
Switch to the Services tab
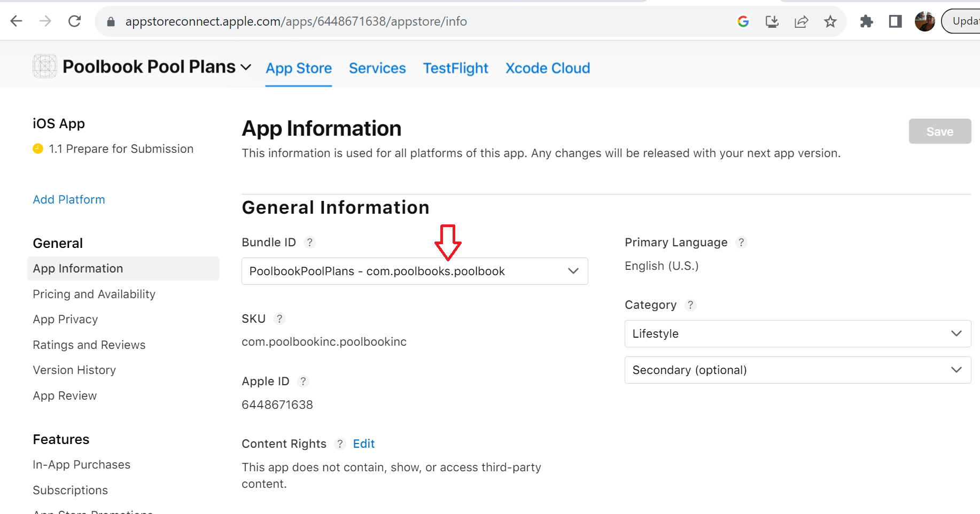tap(377, 68)
